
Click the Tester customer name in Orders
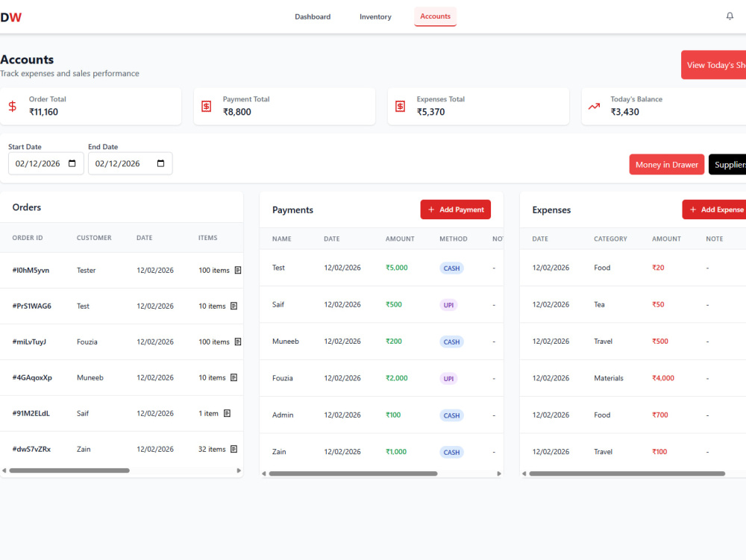86,270
